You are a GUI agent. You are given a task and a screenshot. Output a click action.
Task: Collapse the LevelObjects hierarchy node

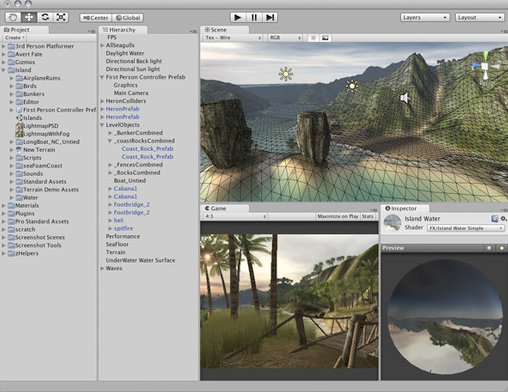(102, 125)
